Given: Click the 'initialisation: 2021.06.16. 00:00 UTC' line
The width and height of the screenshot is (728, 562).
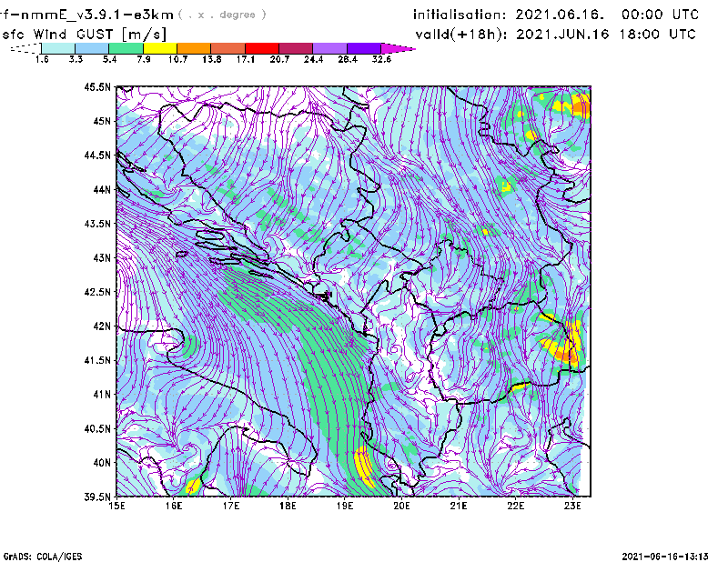Looking at the screenshot, I should (556, 15).
